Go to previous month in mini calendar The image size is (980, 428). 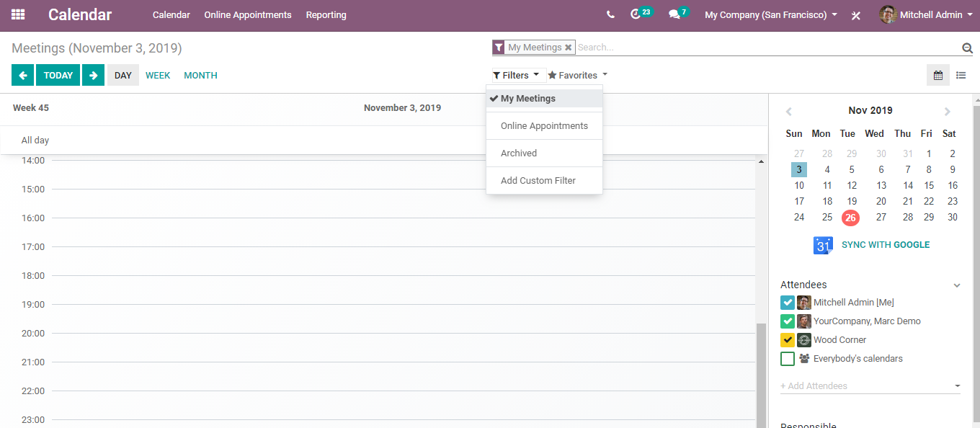point(788,111)
